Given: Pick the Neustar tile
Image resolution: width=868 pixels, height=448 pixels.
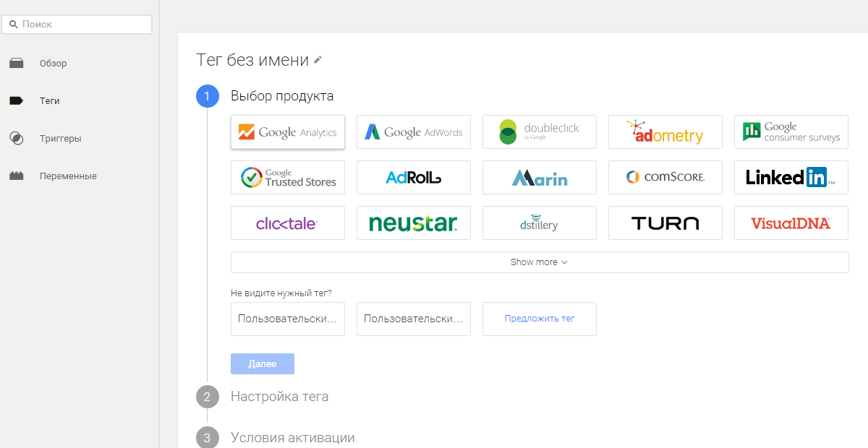Looking at the screenshot, I should (x=413, y=223).
